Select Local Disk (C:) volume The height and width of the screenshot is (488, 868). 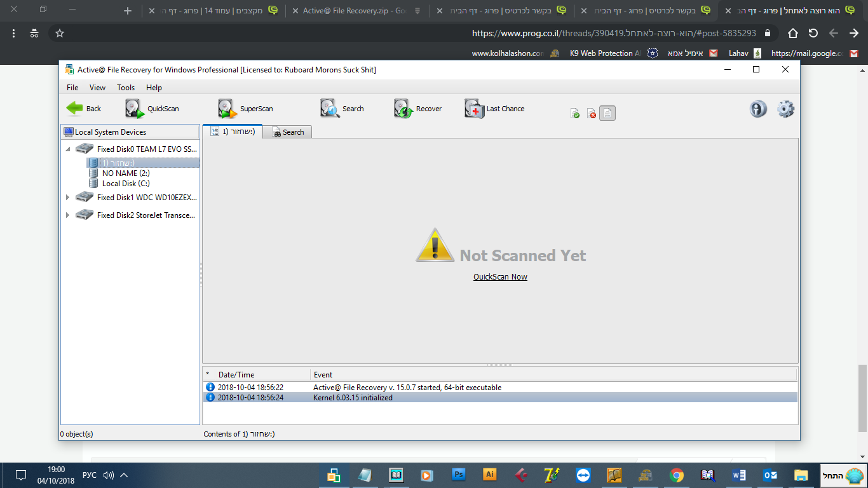(119, 183)
